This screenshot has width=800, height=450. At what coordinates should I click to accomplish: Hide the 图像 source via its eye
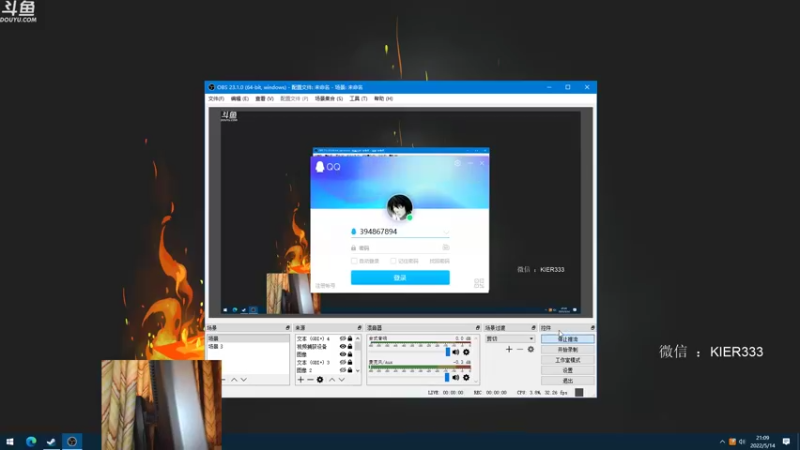pos(343,354)
